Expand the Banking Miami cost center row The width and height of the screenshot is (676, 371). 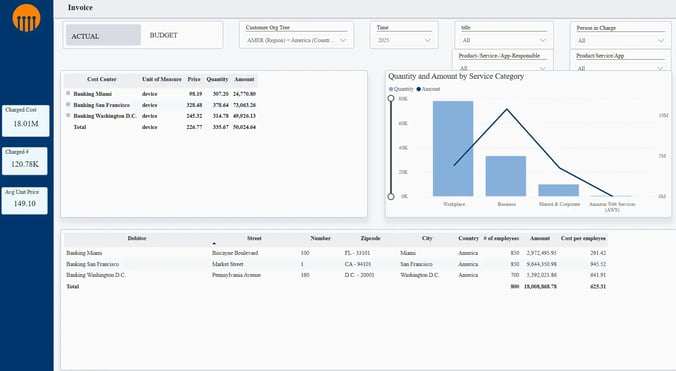[68, 93]
